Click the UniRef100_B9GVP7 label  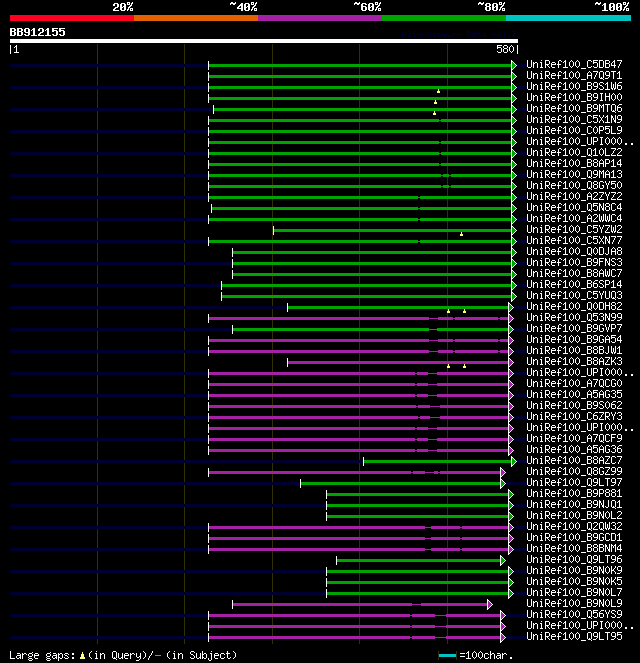click(x=574, y=328)
